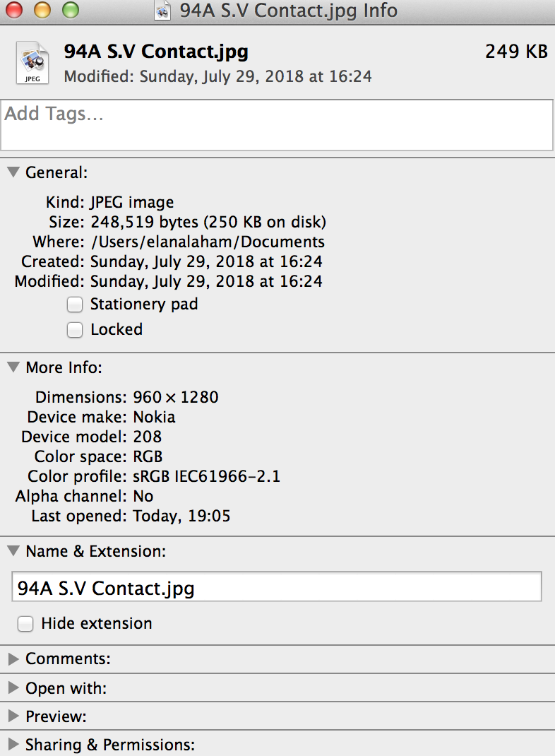Click the 249 KB size label
Image resolution: width=555 pixels, height=756 pixels.
[x=516, y=51]
